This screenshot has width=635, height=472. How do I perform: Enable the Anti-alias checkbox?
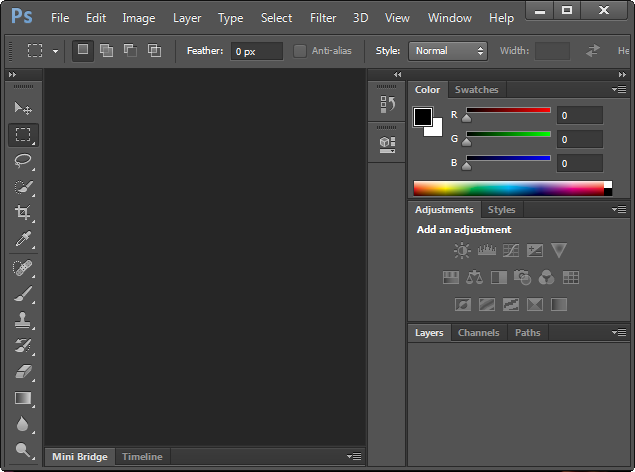tap(300, 51)
